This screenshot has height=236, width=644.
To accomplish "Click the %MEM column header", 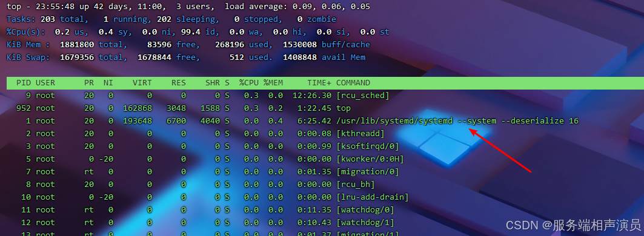I will tap(273, 83).
